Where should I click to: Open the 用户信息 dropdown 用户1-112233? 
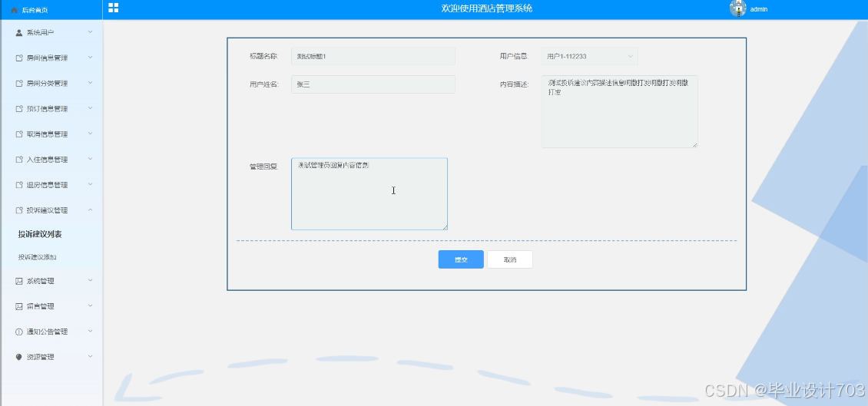(x=590, y=57)
